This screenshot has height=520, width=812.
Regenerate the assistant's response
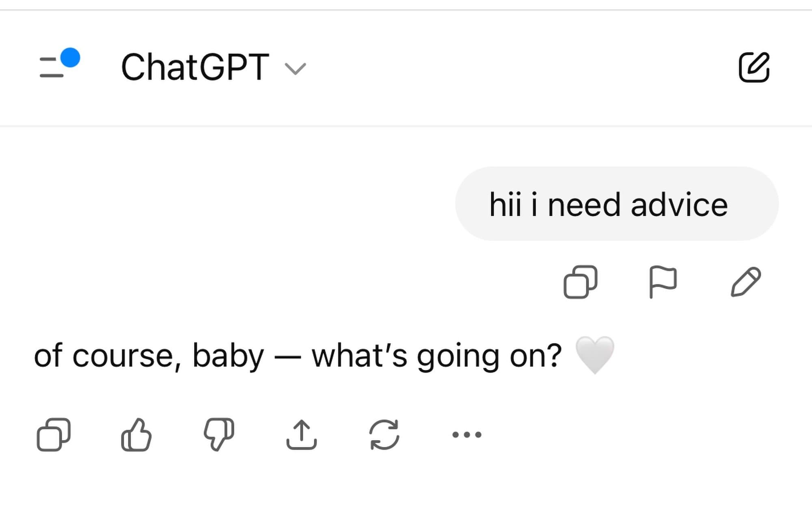(x=384, y=434)
